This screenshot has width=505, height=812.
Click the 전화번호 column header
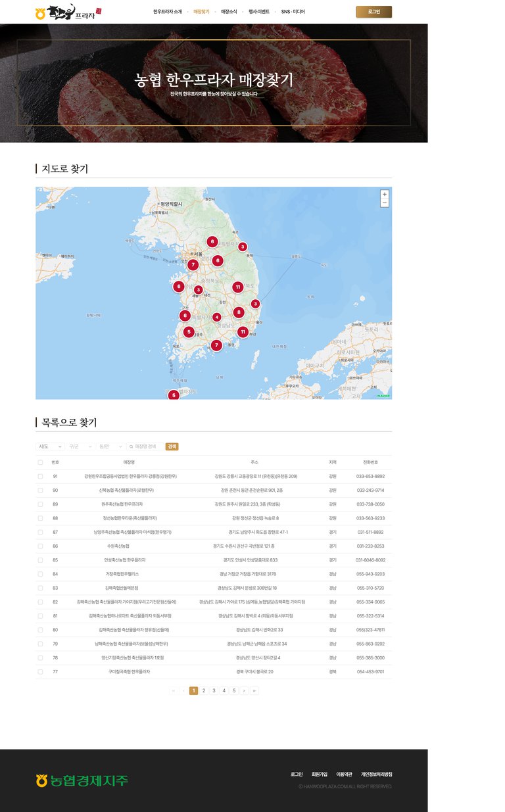[x=371, y=462]
